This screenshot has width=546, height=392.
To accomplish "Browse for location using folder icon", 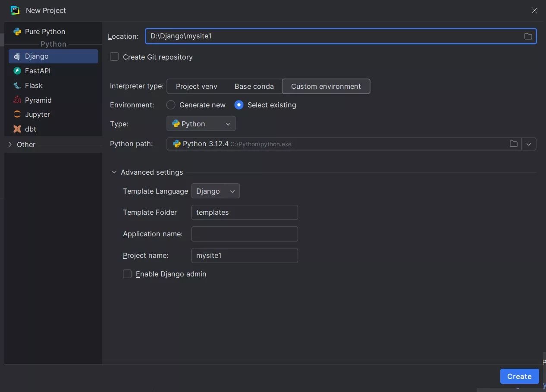I will coord(528,36).
